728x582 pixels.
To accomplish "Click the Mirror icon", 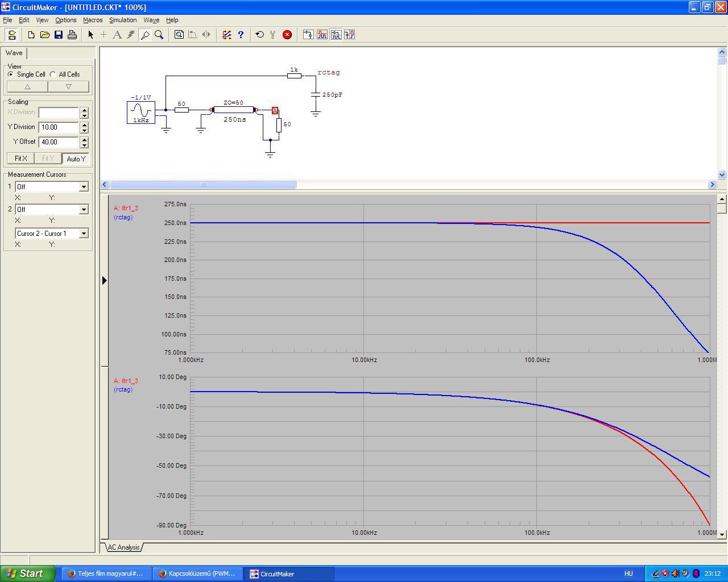I will coord(206,35).
